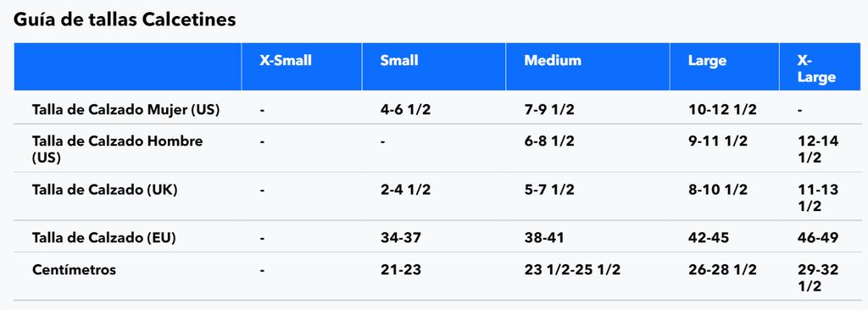The image size is (868, 310).
Task: Click the centimeters Small cell '21-23'
Action: click(x=400, y=269)
